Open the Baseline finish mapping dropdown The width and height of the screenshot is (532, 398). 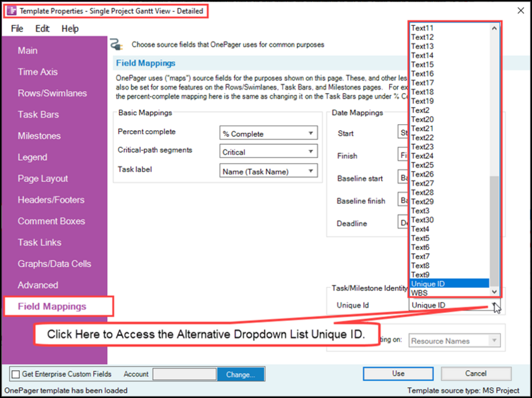coord(403,200)
